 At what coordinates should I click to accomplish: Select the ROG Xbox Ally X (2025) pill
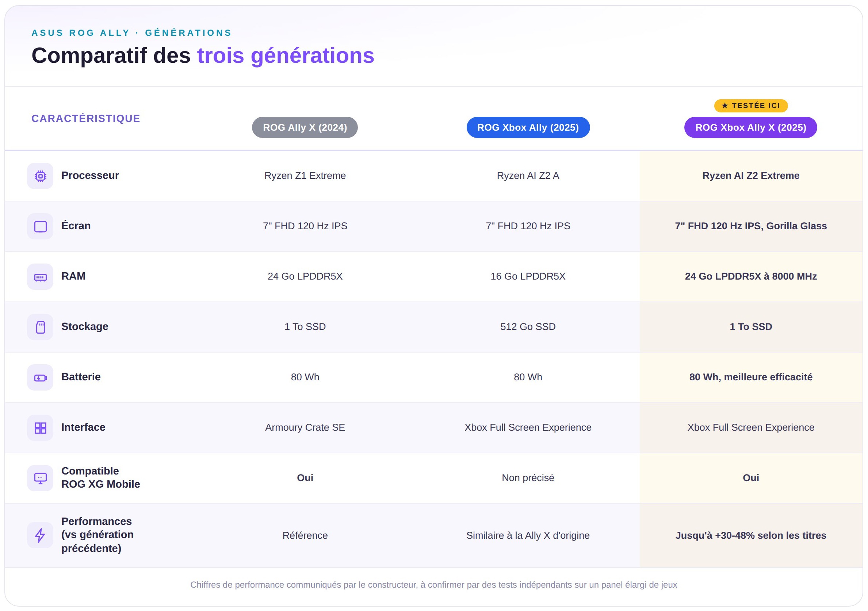pos(751,127)
